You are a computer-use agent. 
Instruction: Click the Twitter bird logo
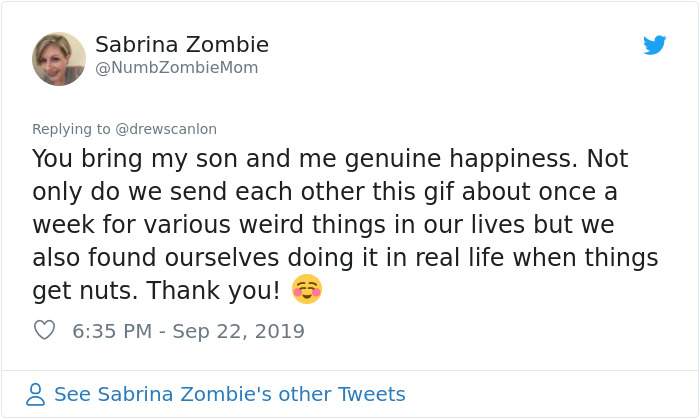pyautogui.click(x=655, y=45)
